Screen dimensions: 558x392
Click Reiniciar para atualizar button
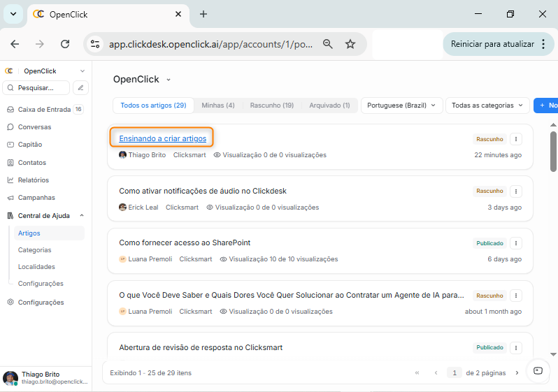point(492,44)
